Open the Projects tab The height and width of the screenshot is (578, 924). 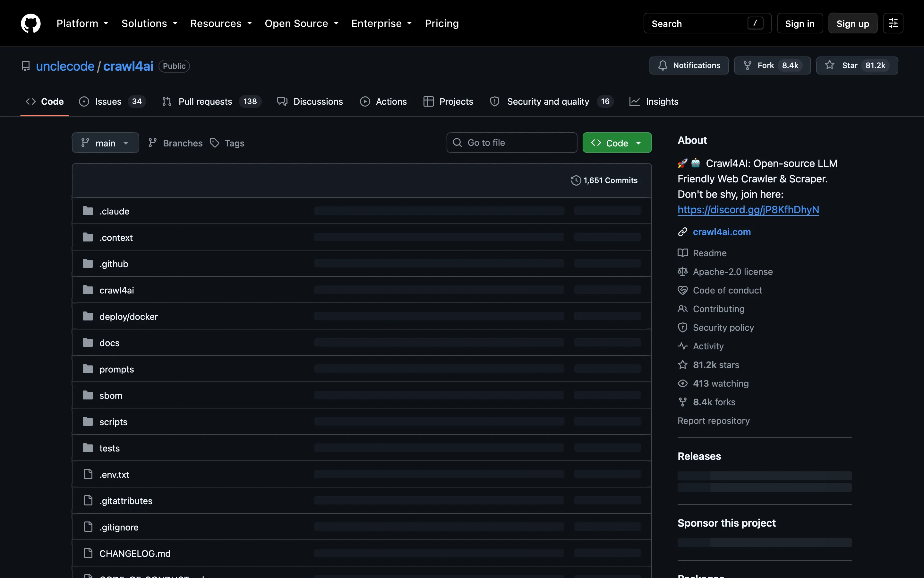[449, 102]
